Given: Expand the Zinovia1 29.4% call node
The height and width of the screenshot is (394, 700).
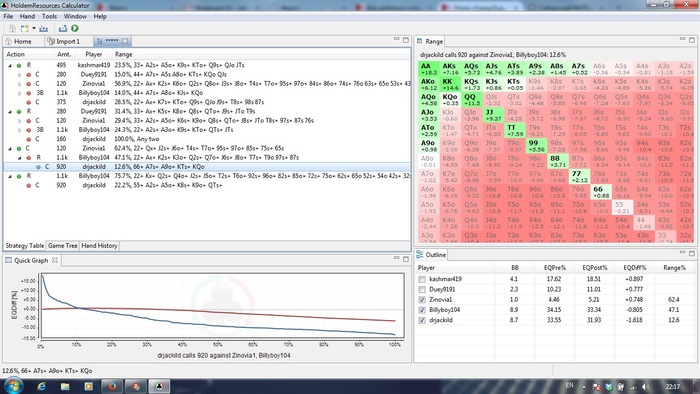Looking at the screenshot, I should tap(19, 121).
